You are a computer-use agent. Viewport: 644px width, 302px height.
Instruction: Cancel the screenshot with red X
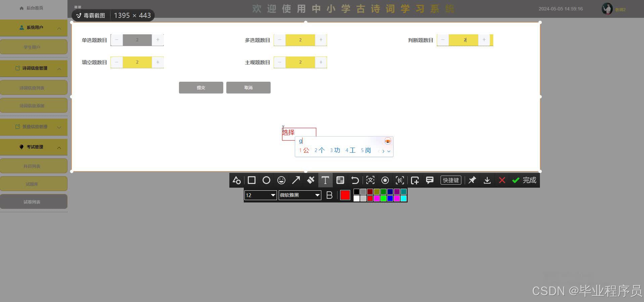(x=502, y=180)
